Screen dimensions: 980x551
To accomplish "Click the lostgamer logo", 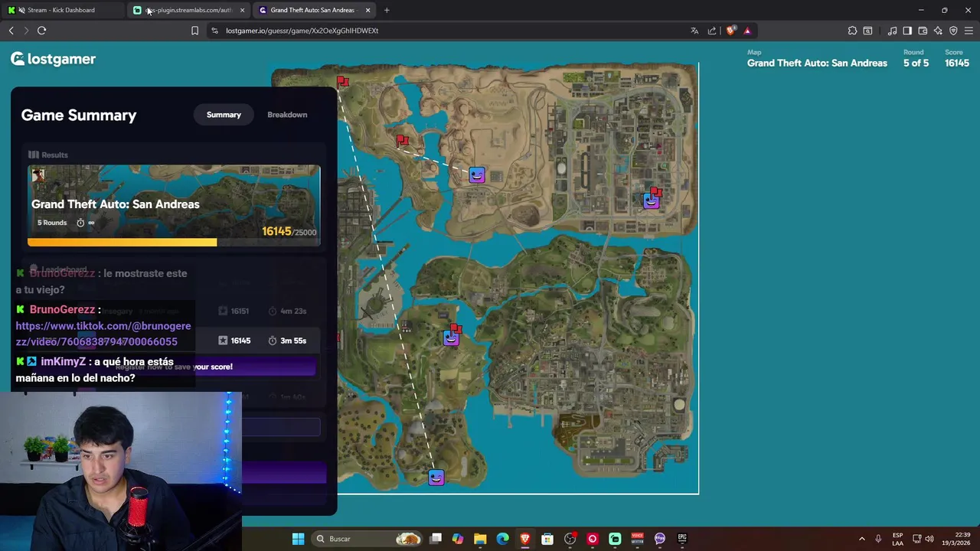I will [x=53, y=59].
